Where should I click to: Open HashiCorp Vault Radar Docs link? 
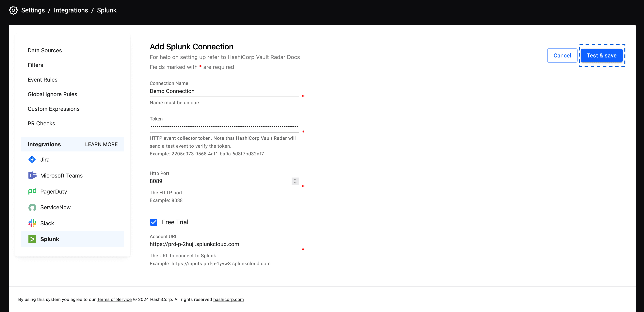coord(264,57)
